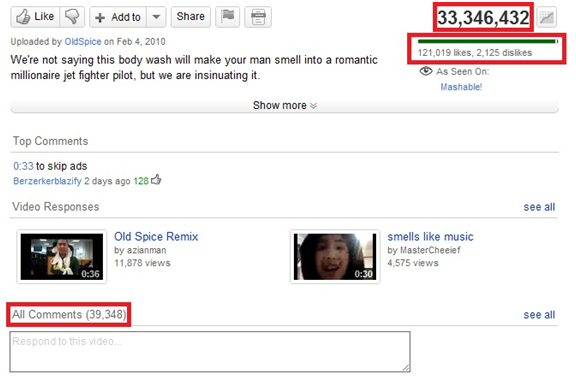Open OldSpice uploader channel link
576x390 pixels.
pyautogui.click(x=83, y=41)
